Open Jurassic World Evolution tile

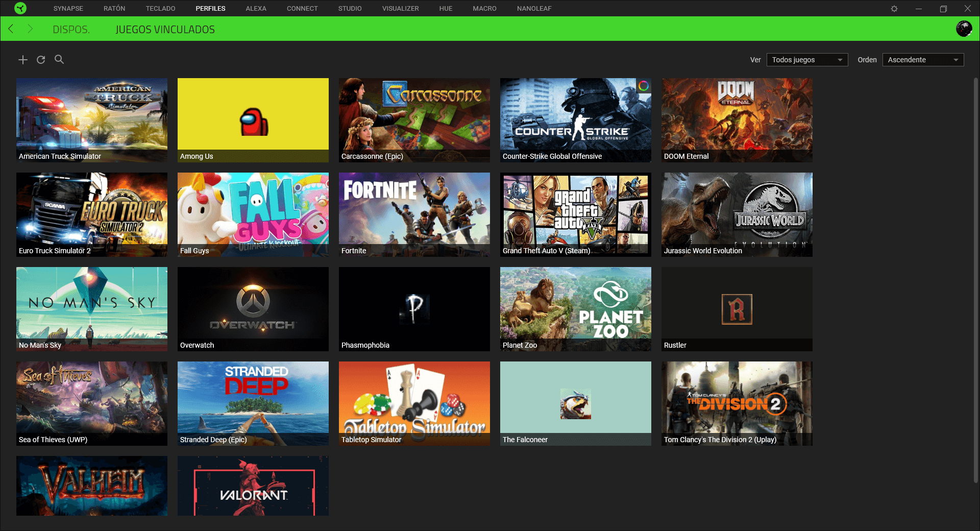click(737, 214)
